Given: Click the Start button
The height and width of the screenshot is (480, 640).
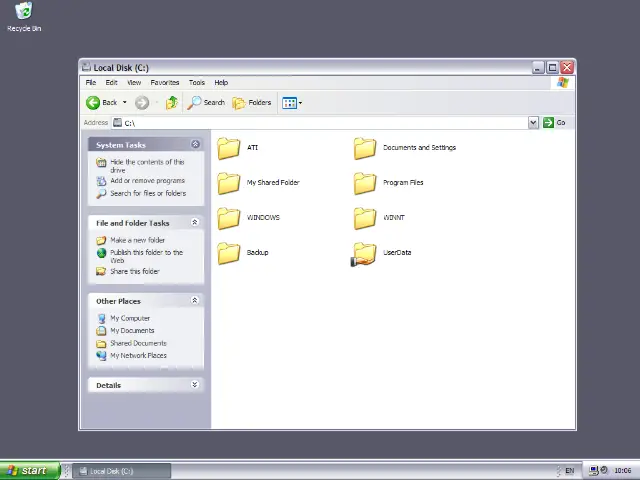Looking at the screenshot, I should [x=30, y=471].
